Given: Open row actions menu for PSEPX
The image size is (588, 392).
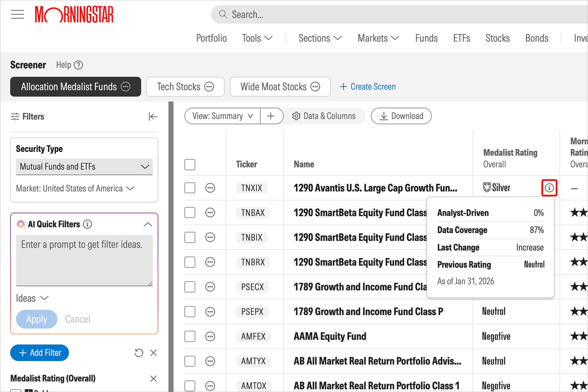Looking at the screenshot, I should [210, 312].
